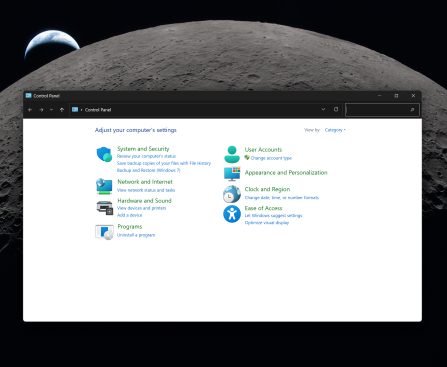The image size is (447, 367).
Task: Select Uninstall a program link
Action: [136, 235]
